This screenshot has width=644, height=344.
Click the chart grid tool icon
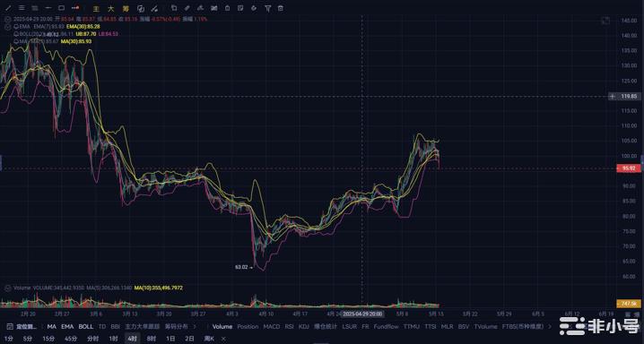214,8
